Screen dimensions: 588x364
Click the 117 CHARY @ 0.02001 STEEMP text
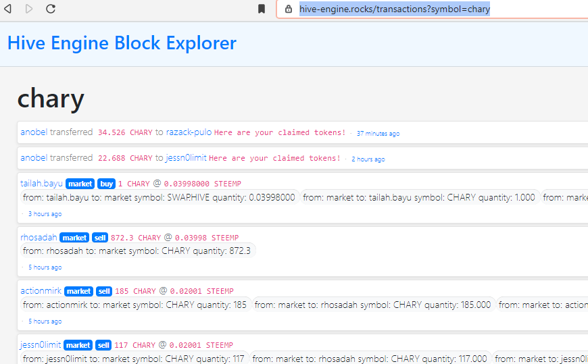tap(174, 345)
